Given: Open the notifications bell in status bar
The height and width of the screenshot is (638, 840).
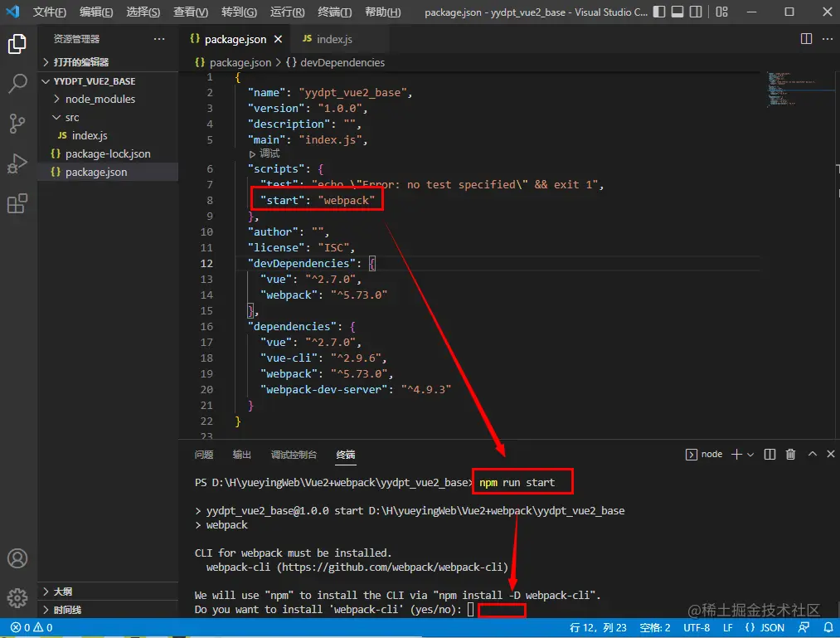Looking at the screenshot, I should pos(828,627).
